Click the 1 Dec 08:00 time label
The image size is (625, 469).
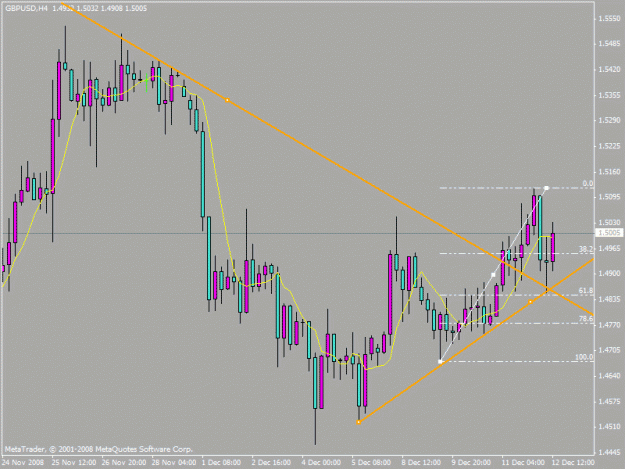[x=221, y=463]
